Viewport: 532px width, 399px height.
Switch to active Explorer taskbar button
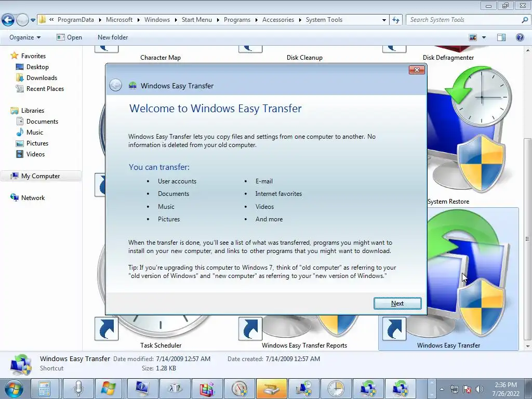pos(271,389)
